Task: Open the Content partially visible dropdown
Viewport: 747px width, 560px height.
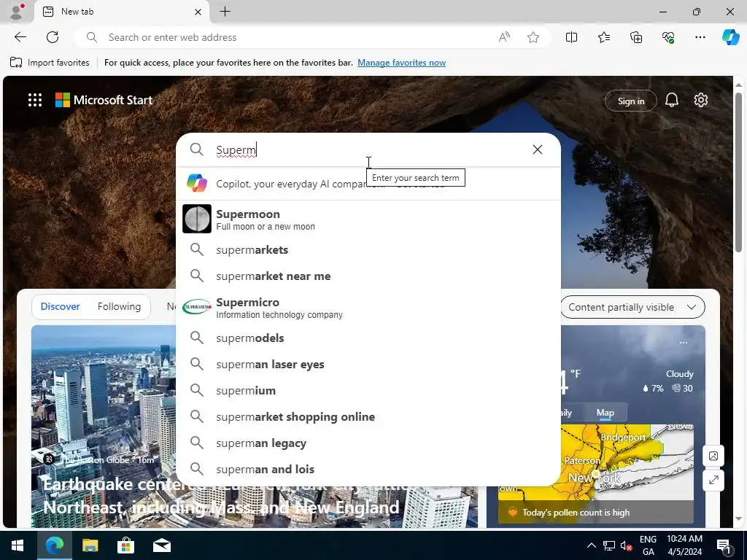Action: point(632,307)
